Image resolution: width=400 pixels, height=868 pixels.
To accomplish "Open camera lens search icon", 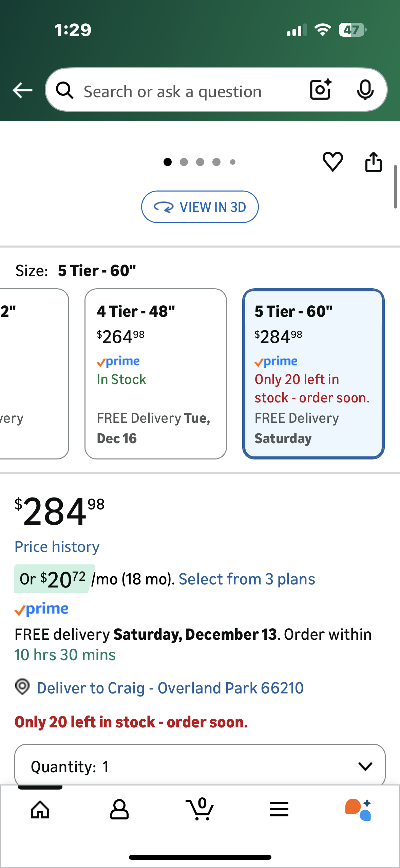I will (321, 90).
